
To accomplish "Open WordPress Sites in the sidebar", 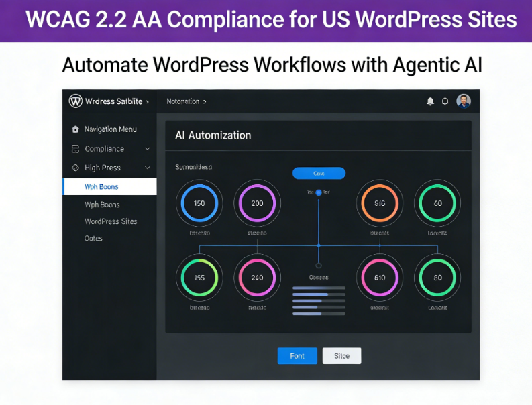I will (111, 221).
